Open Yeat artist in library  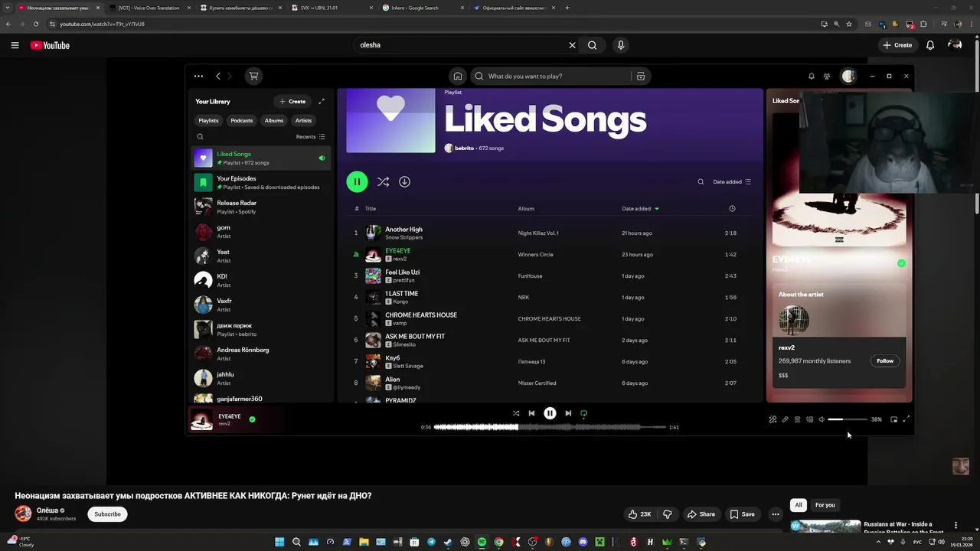click(260, 256)
